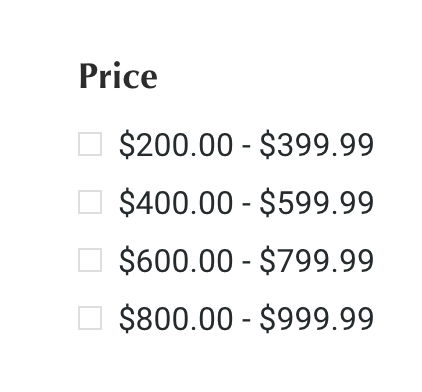The height and width of the screenshot is (392, 422).
Task: Enable the lowest price range box
Action: point(90,144)
